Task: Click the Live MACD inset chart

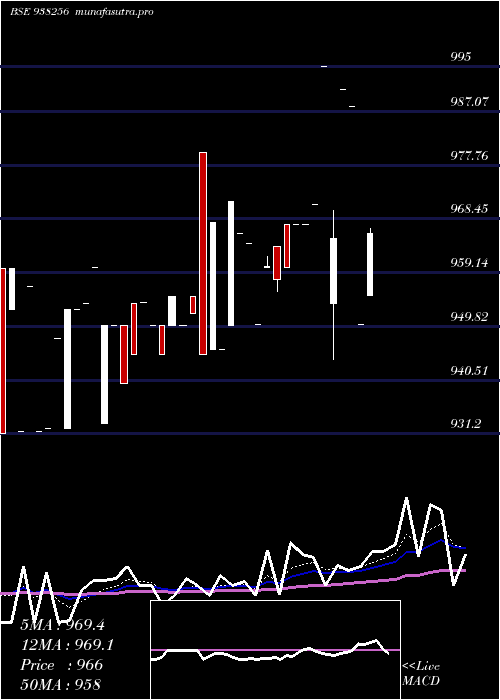Action: click(x=275, y=650)
